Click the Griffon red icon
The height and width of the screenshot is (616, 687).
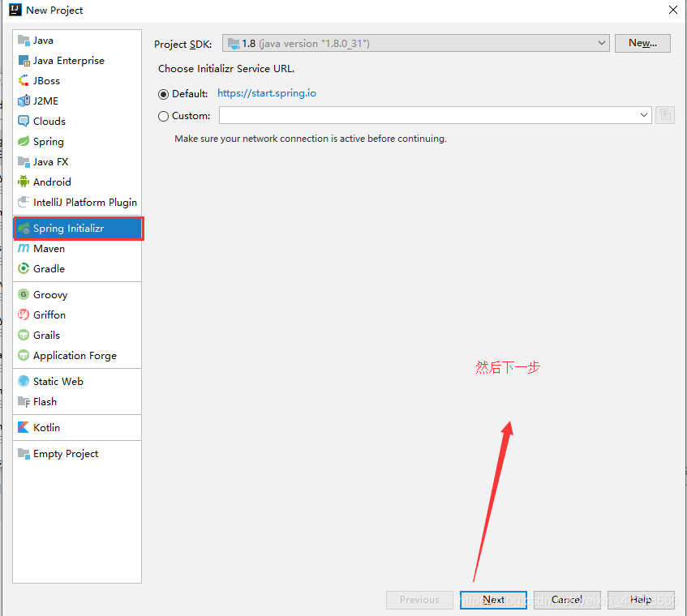click(24, 314)
